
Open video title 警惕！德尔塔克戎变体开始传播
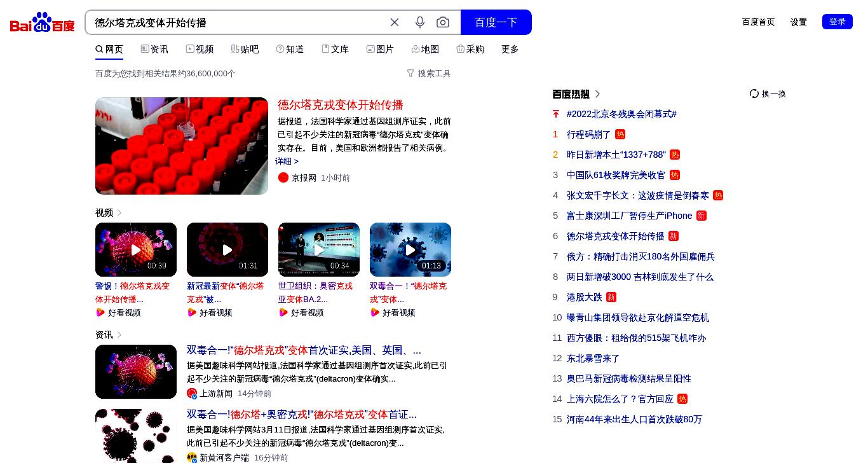coord(133,293)
